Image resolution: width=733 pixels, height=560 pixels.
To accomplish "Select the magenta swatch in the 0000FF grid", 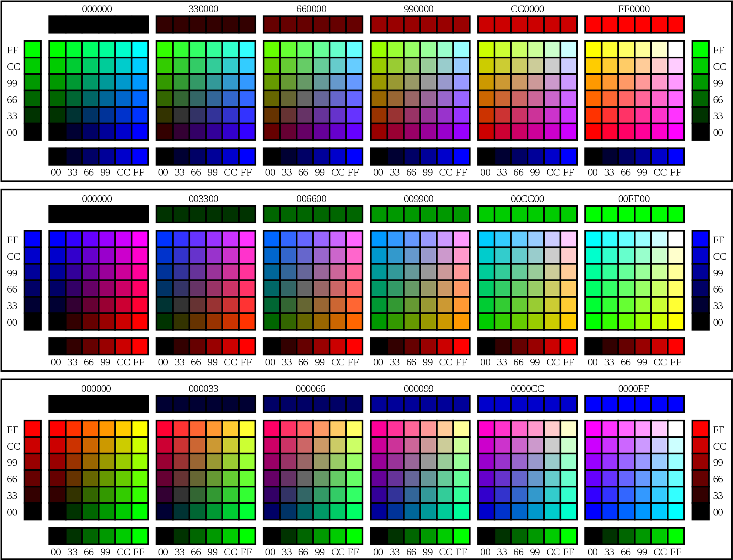I will click(x=593, y=429).
